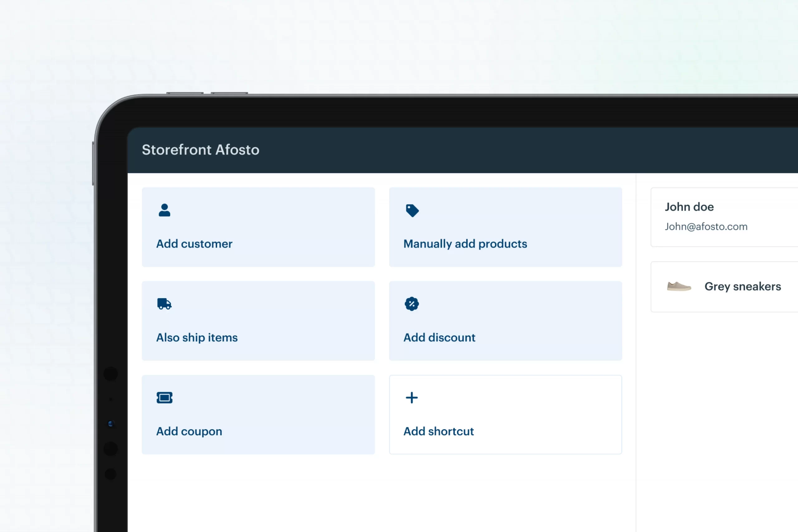Select the Add coupon label
This screenshot has height=532, width=798.
pos(189,431)
